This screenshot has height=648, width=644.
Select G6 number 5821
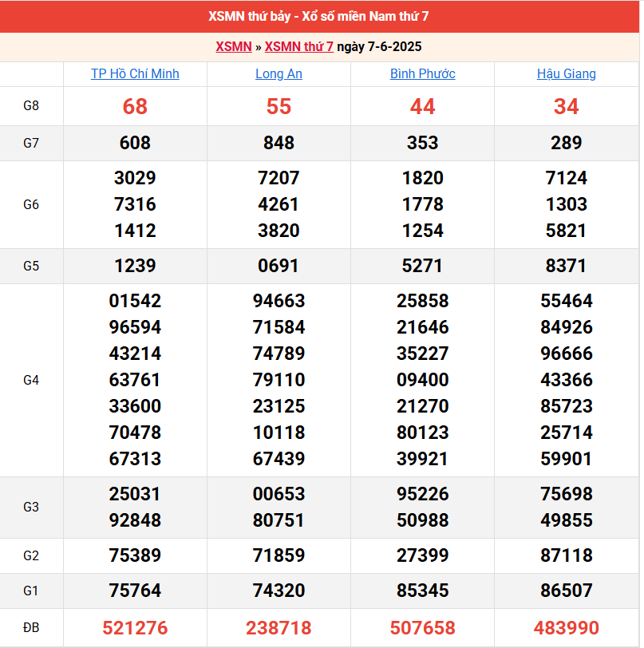pyautogui.click(x=567, y=231)
